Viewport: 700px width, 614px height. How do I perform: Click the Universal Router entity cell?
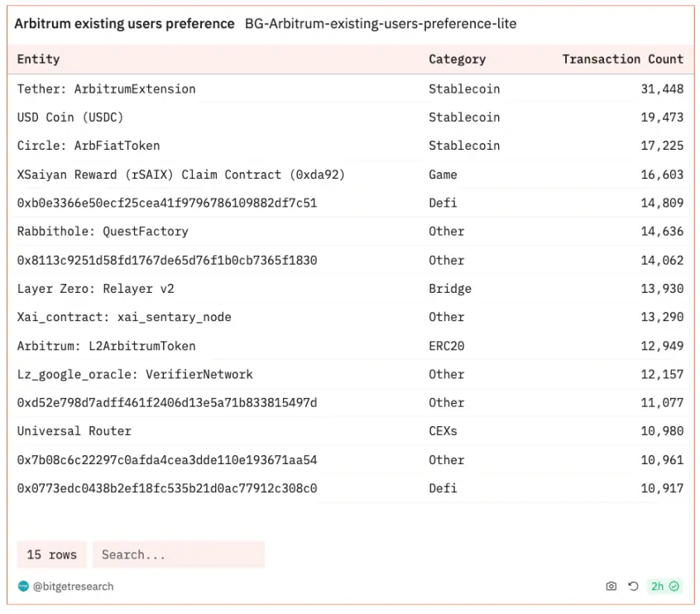click(74, 431)
